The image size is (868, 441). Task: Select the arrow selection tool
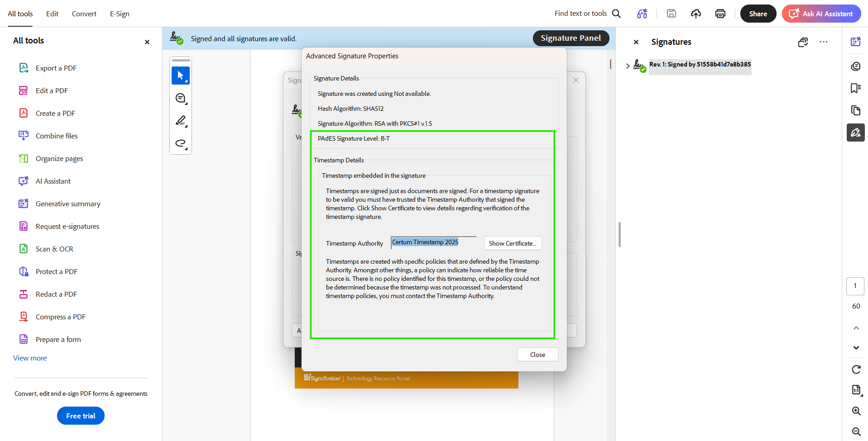tap(180, 76)
